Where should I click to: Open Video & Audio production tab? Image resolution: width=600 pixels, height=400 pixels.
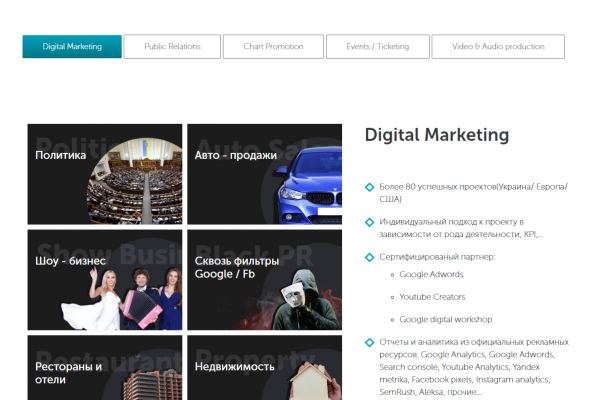tap(498, 47)
